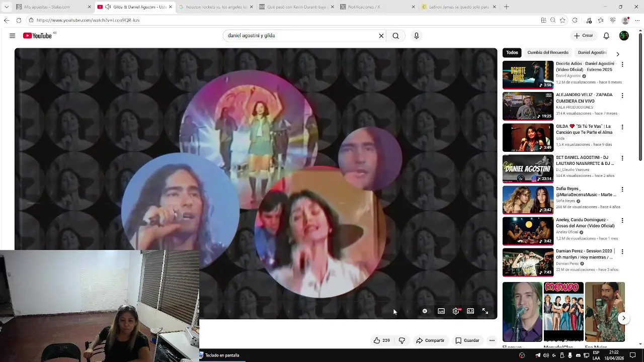Open the video player settings gear

[x=456, y=311]
